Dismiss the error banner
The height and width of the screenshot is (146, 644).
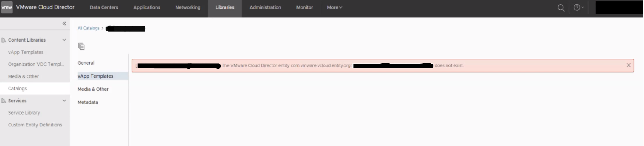click(x=628, y=65)
